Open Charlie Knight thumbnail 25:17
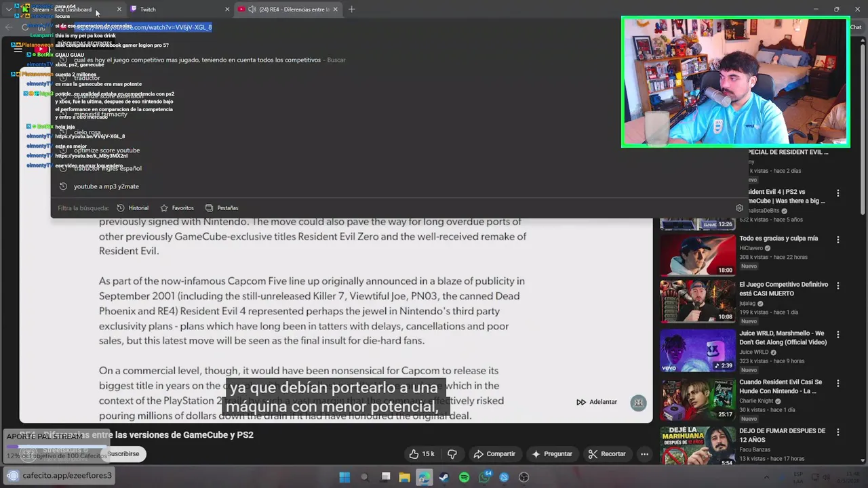This screenshot has height=488, width=868. [698, 399]
